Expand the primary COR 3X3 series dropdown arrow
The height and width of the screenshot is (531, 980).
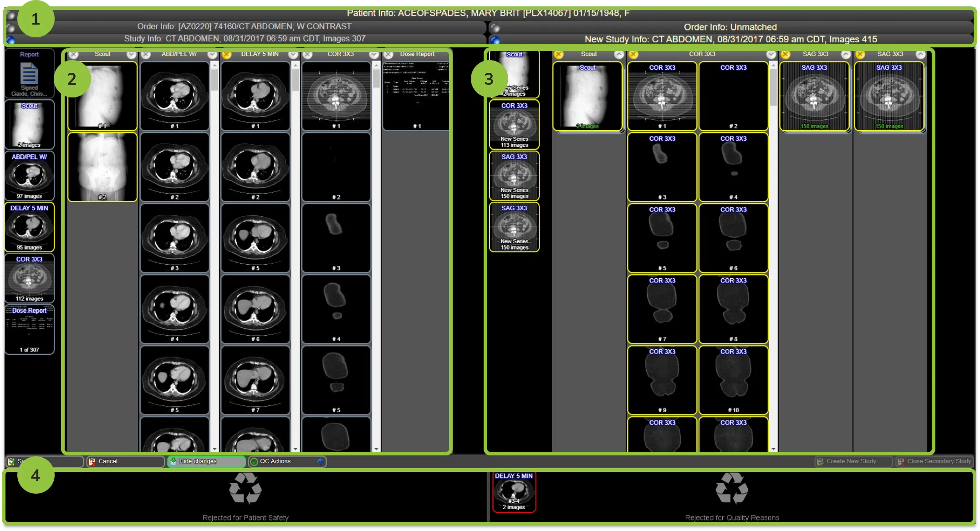click(x=374, y=55)
